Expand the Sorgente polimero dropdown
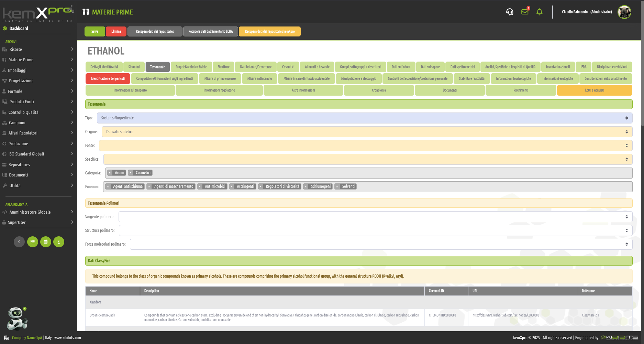The image size is (644, 344). (x=375, y=217)
